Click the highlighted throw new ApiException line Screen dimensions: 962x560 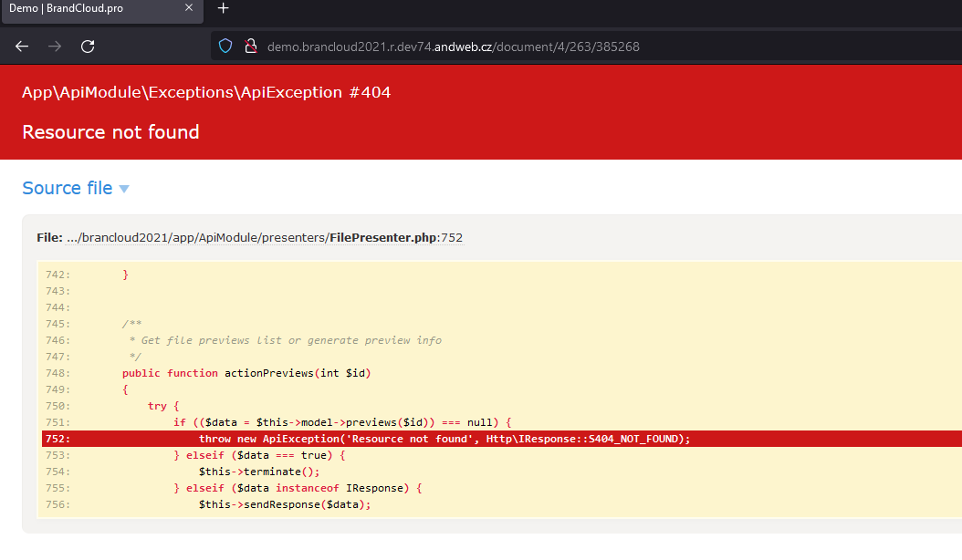point(444,439)
